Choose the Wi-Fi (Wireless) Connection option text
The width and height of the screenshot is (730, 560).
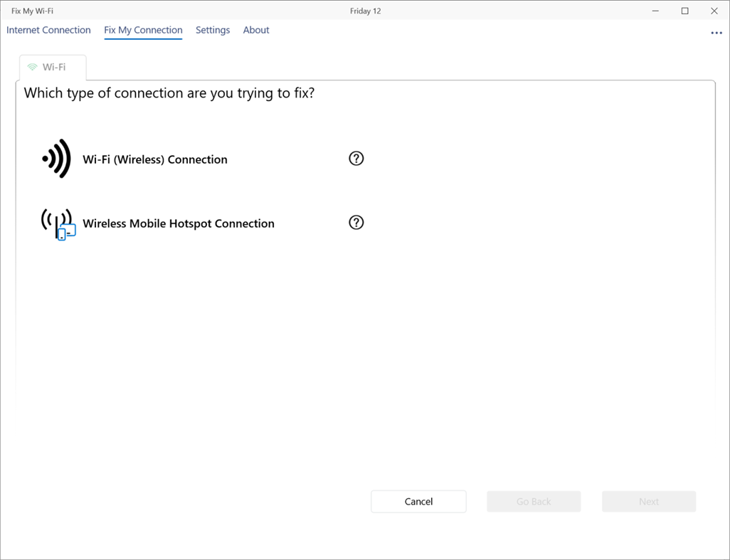click(x=155, y=159)
